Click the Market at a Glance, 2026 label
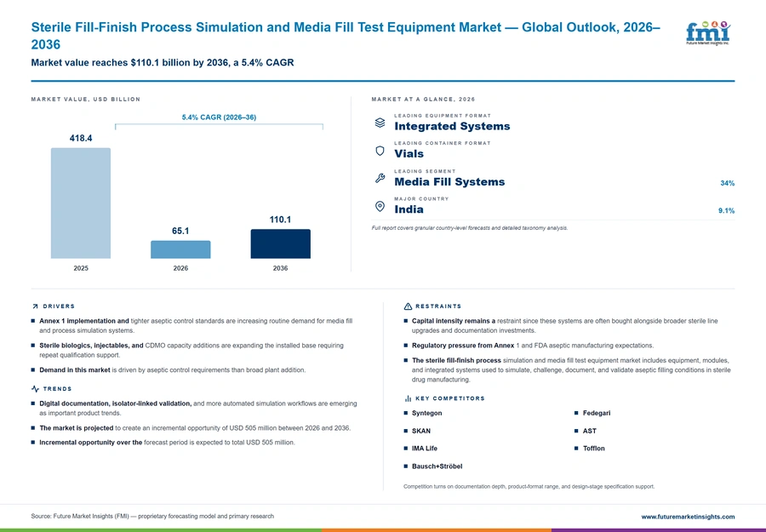The height and width of the screenshot is (532, 766). point(423,100)
